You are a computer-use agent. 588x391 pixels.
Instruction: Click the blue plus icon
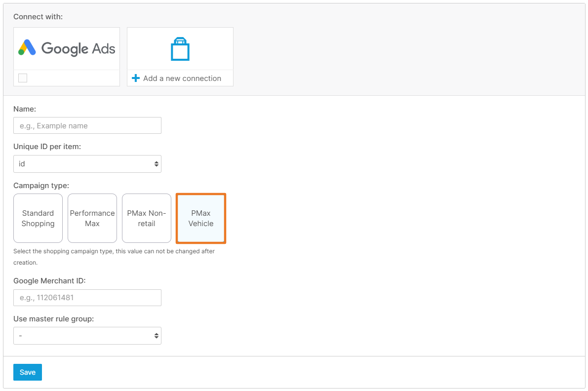click(136, 78)
